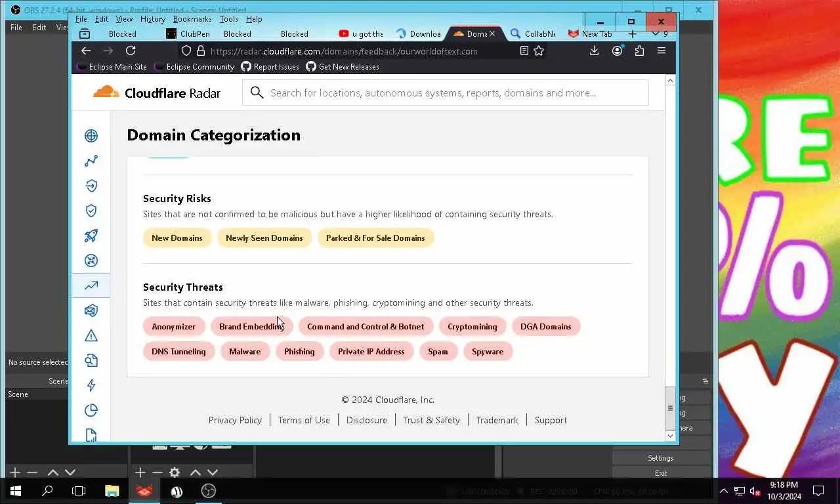840x504 pixels.
Task: Click the browser URL address bar
Action: tap(344, 51)
